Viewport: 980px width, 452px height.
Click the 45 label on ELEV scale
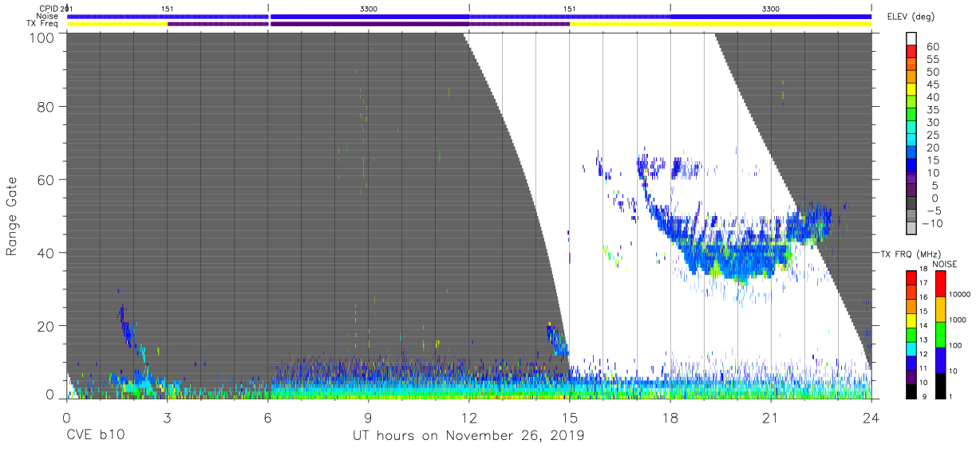click(x=934, y=85)
